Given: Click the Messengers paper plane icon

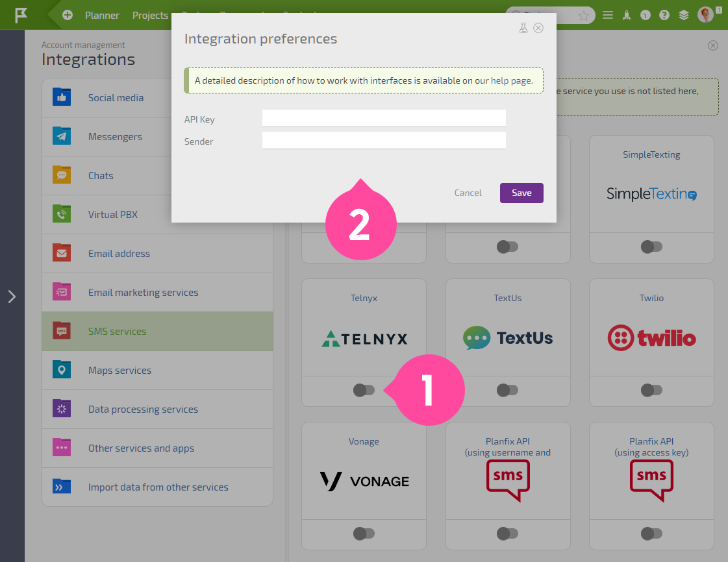Looking at the screenshot, I should [62, 136].
